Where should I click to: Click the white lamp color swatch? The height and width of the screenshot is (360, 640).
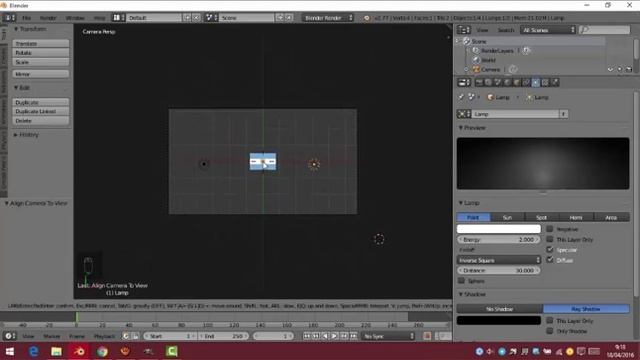click(x=499, y=229)
